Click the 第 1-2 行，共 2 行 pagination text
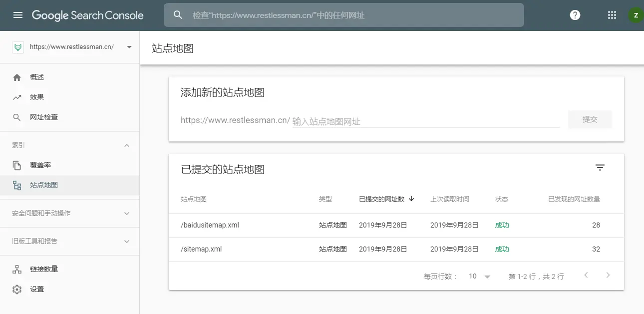Viewport: 644px width, 314px height. click(x=536, y=276)
